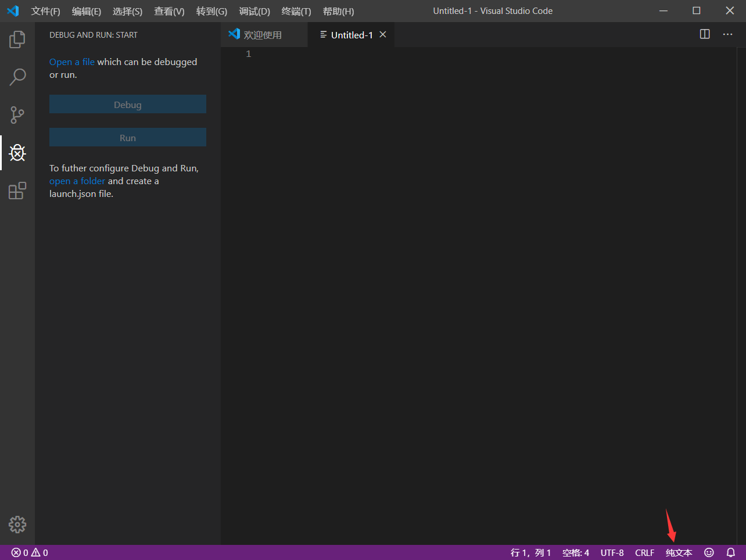This screenshot has width=746, height=560.
Task: Open the Source Control view
Action: [x=17, y=115]
